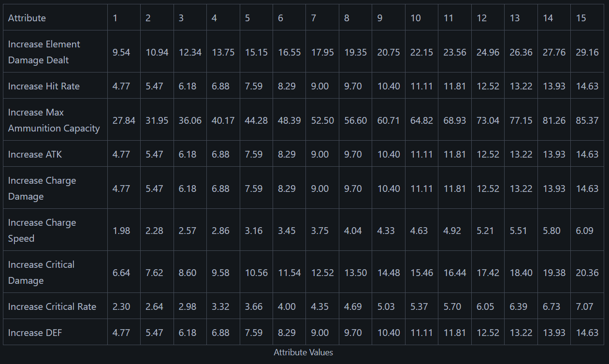This screenshot has height=364, width=609.
Task: Select value 7.59 in Increase Hit Rate row
Action: click(x=254, y=86)
